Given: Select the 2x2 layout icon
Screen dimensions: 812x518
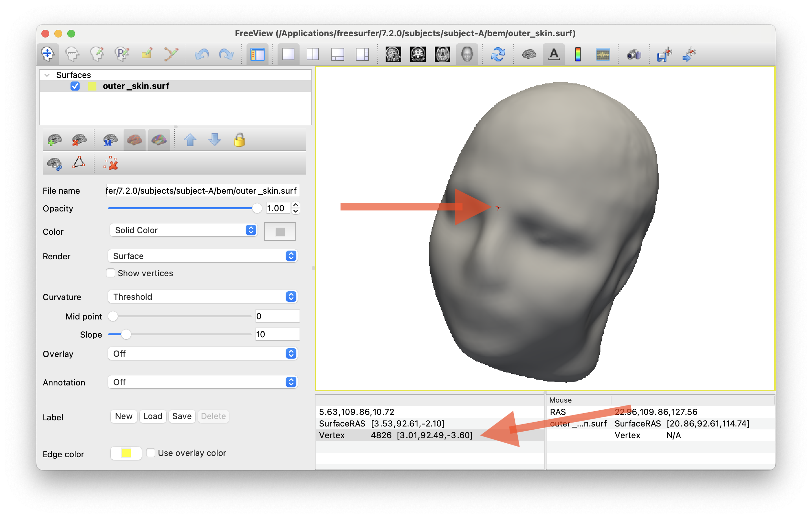Looking at the screenshot, I should [313, 54].
